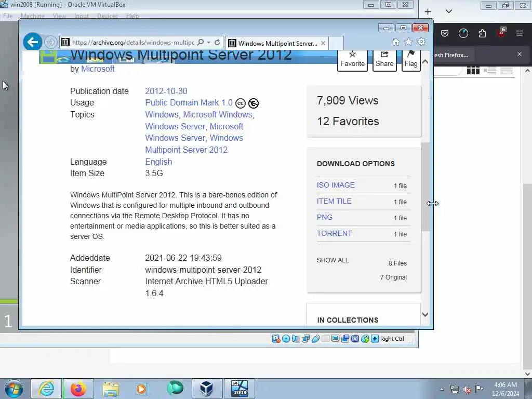Click the muted volume tray icon
The height and width of the screenshot is (399, 532).
(x=467, y=390)
